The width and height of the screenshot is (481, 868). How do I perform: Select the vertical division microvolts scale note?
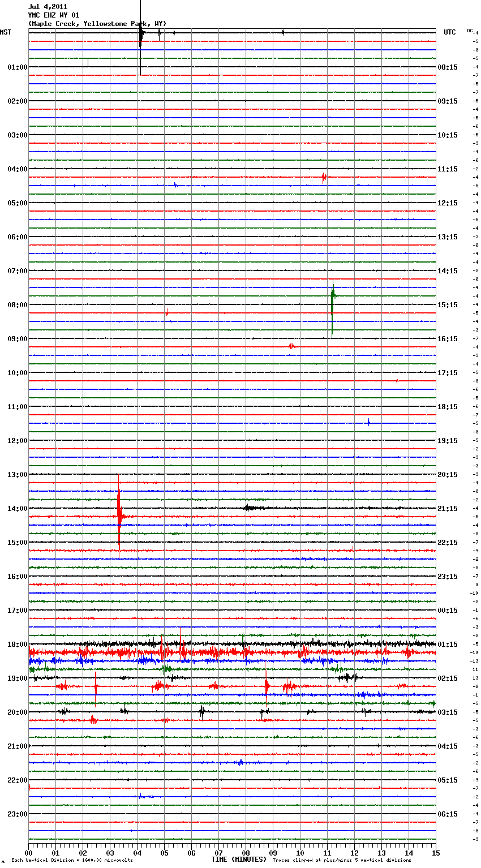[72, 861]
